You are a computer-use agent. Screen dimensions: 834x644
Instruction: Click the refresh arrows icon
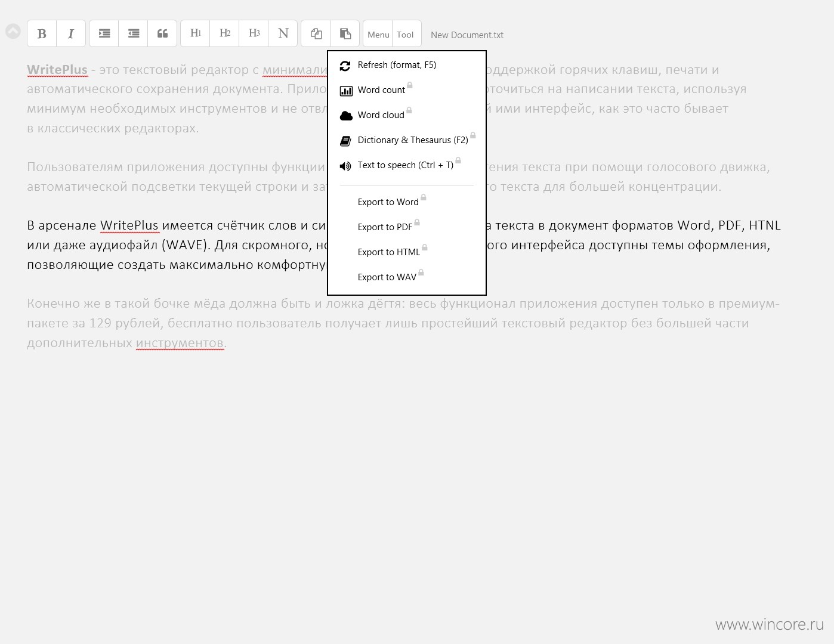pyautogui.click(x=345, y=66)
